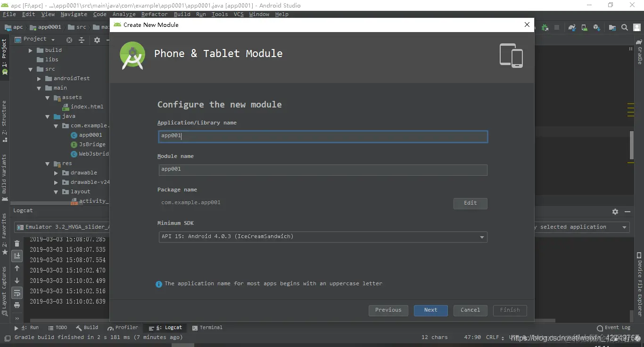644x347 pixels.
Task: Open Logcat panel settings gear
Action: 615,212
